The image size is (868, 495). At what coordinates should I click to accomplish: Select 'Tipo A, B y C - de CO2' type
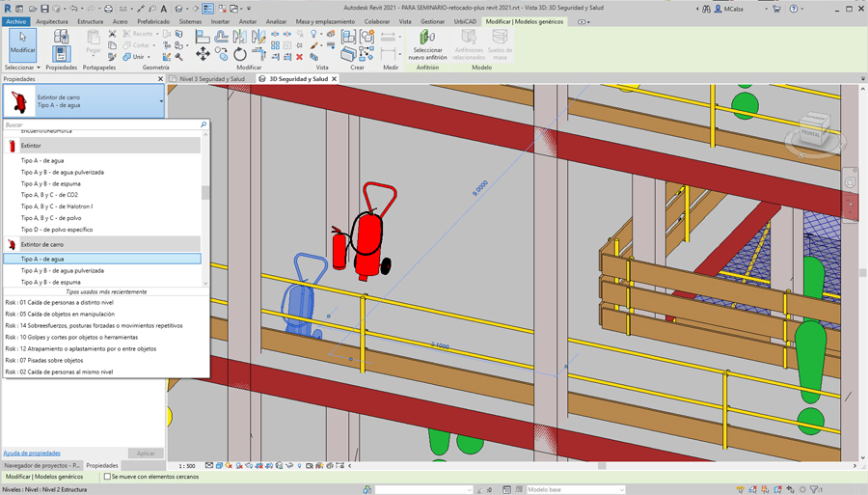click(49, 195)
